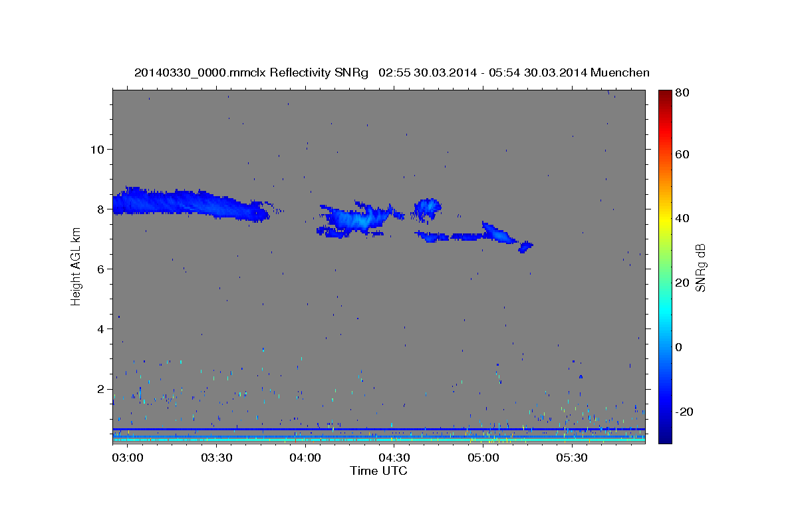Viewport: 798px width, 532px height.
Task: Click the height tick label 6
Action: pyautogui.click(x=100, y=269)
